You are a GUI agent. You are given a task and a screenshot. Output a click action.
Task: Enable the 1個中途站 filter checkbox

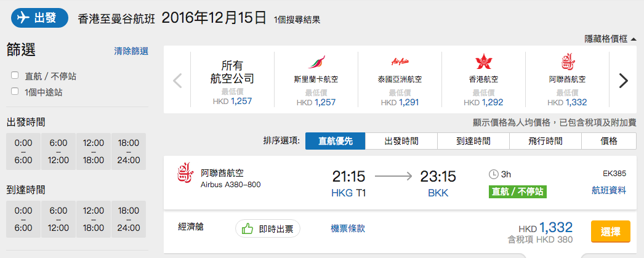tap(15, 91)
